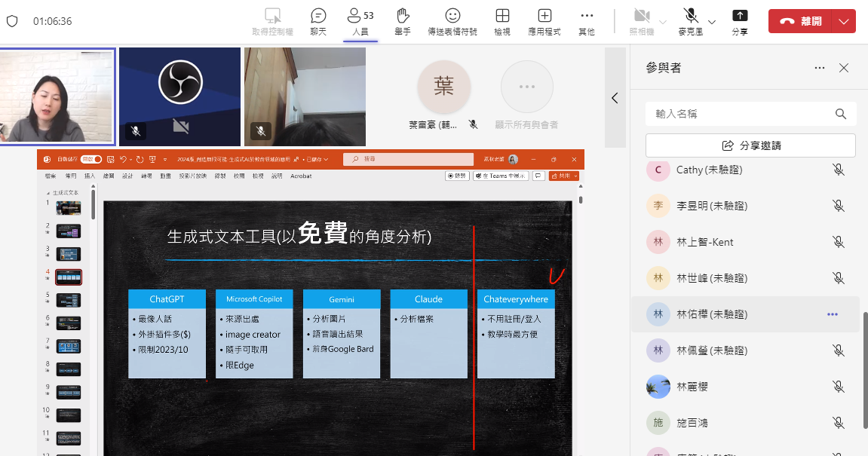Open the 投影片放映 tab in PowerPoint
Screen dimensions: 868x456
192,176
